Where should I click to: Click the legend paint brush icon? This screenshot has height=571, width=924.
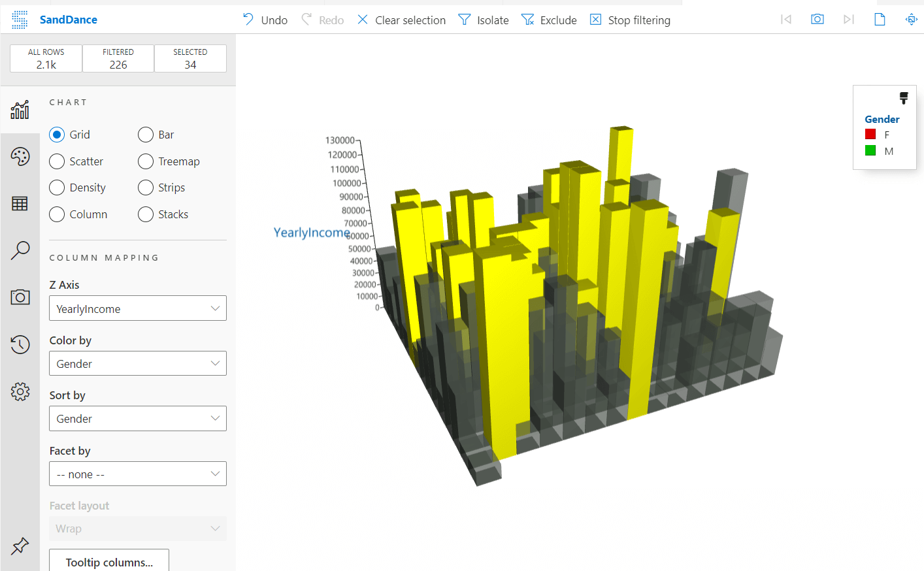coord(904,99)
